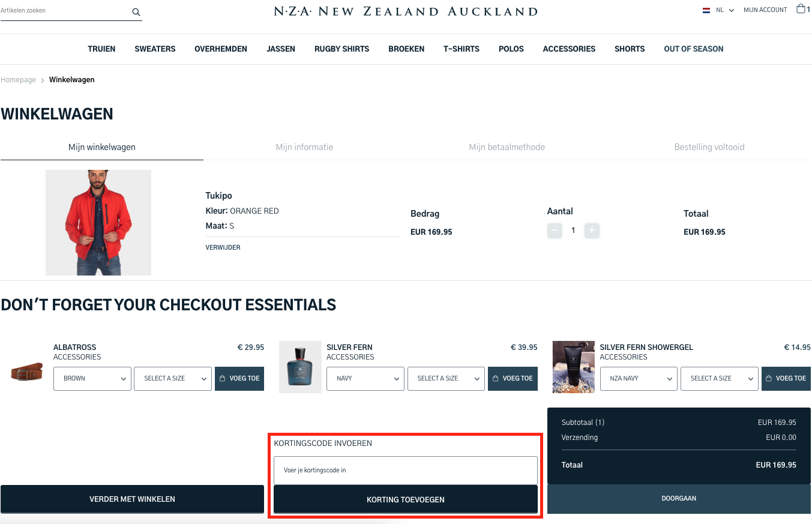Viewport: 812px width, 524px height.
Task: Open the T-SHIRTS menu
Action: coord(462,49)
